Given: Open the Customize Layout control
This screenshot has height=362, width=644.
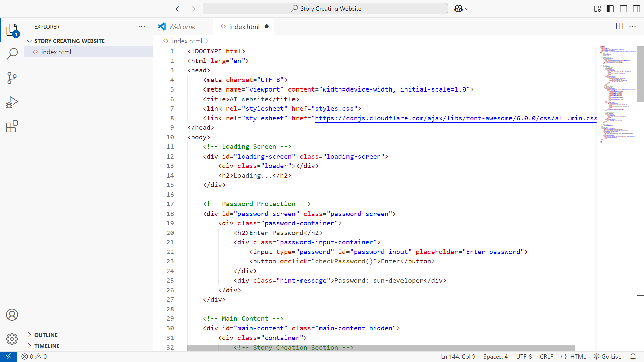Looking at the screenshot, I should [x=597, y=9].
